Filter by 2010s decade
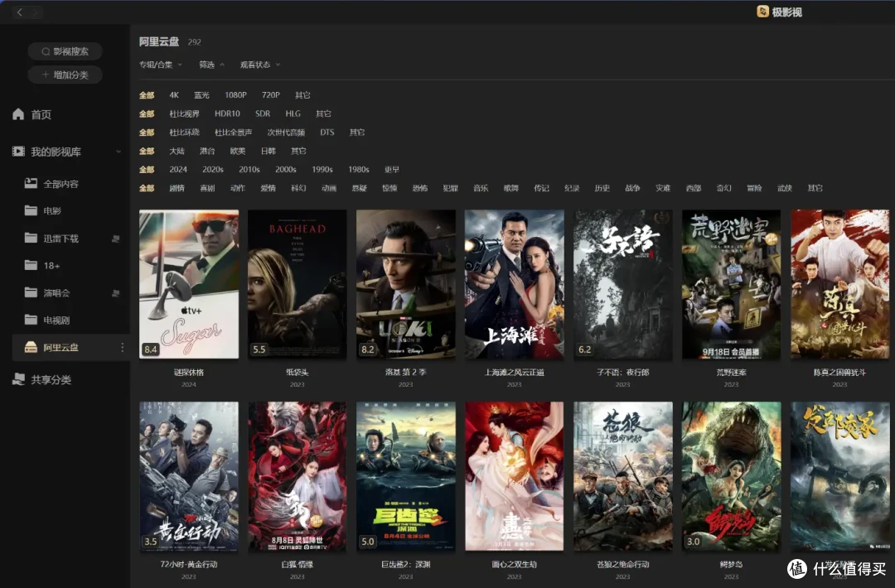This screenshot has width=895, height=588. 249,170
